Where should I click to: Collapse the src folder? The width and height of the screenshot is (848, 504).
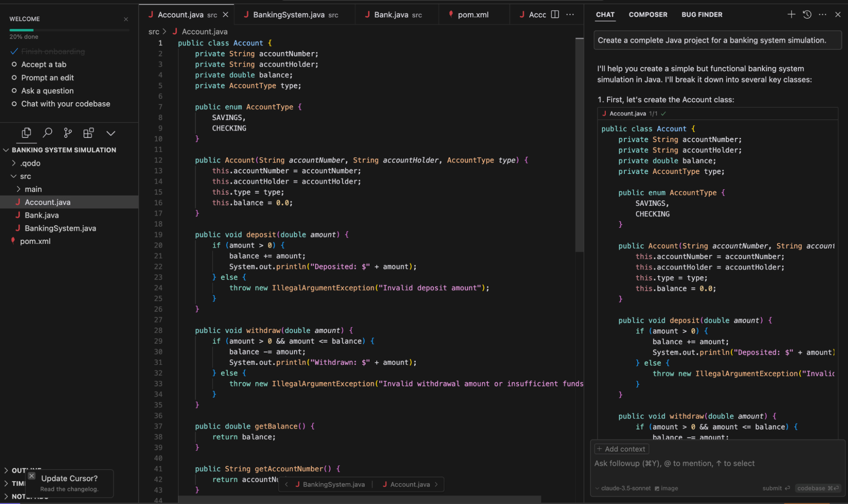coord(14,176)
